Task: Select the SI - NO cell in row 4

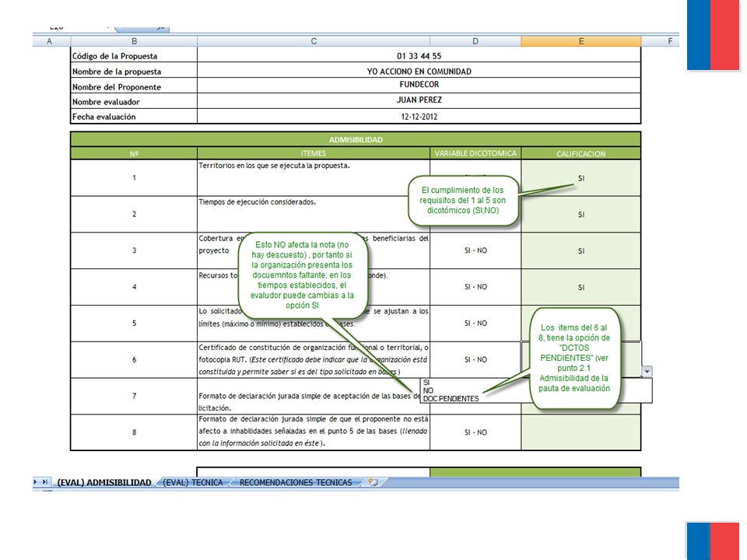Action: click(x=475, y=287)
